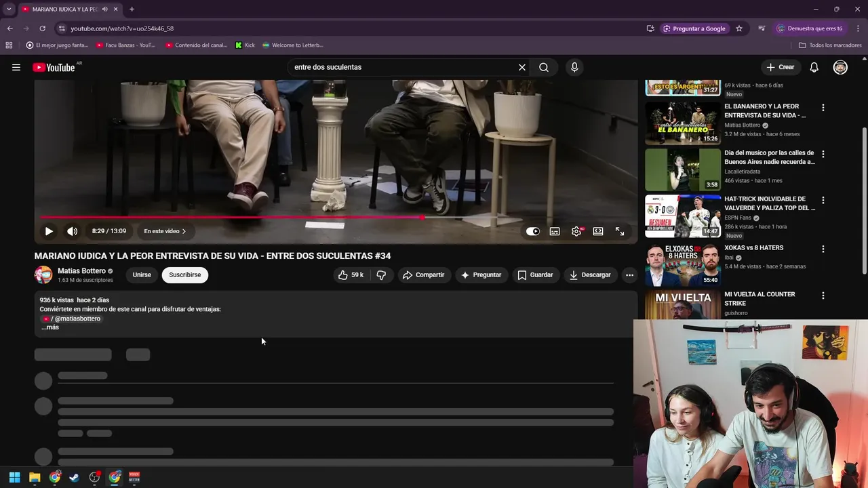
Task: Open Chrome apps grid in bookmarks bar
Action: [9, 45]
